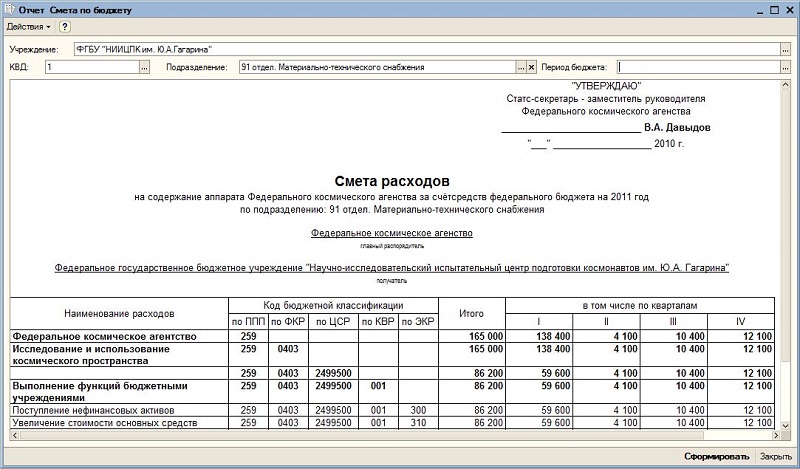Screen dimensions: 800x469
Task: Open Учреждение selection ellipsis button
Action: (785, 49)
